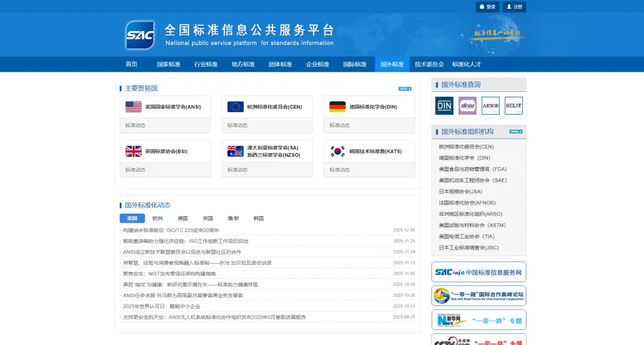Click 标准动态 under KATS card

[x=340, y=170]
